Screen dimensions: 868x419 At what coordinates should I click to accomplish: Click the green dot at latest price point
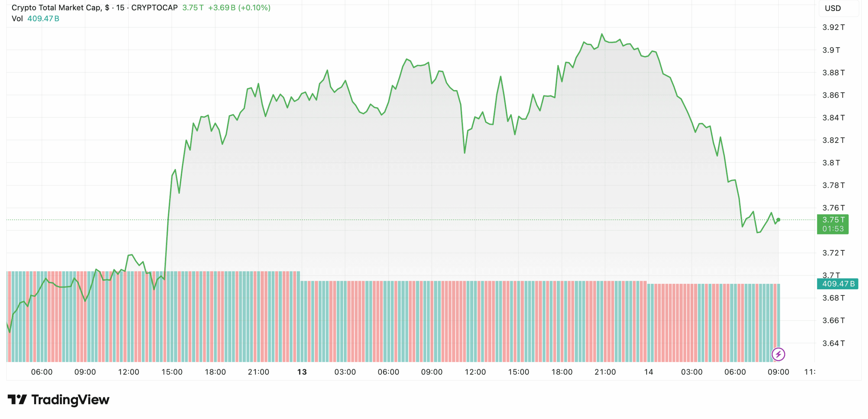click(778, 220)
